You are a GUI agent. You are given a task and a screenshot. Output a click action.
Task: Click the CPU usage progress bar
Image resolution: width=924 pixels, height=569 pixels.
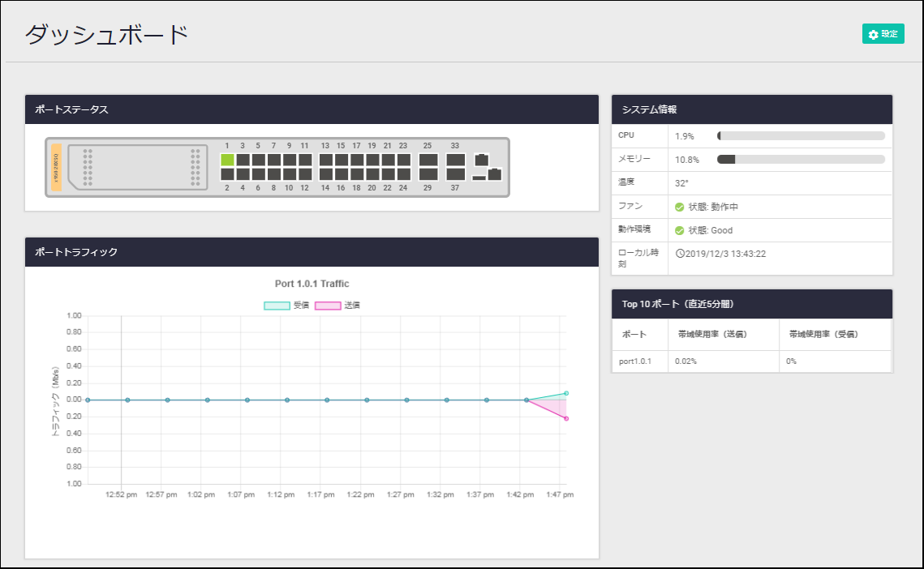801,136
